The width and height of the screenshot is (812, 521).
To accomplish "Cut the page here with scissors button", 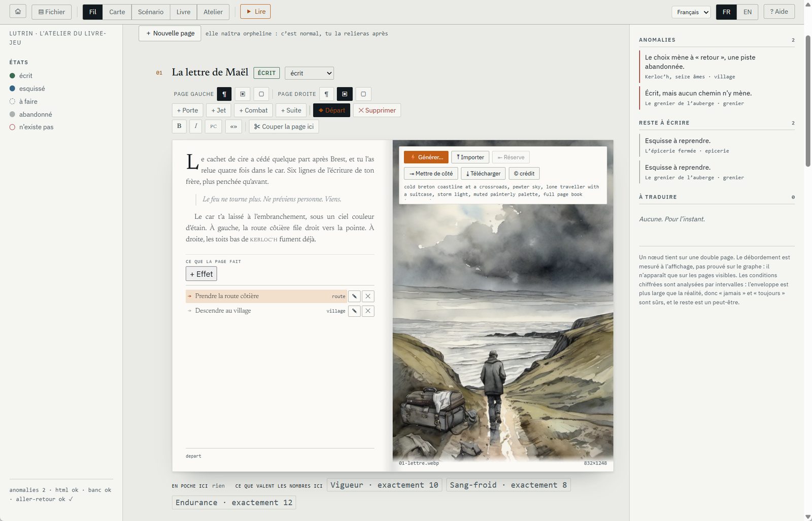I will [284, 126].
